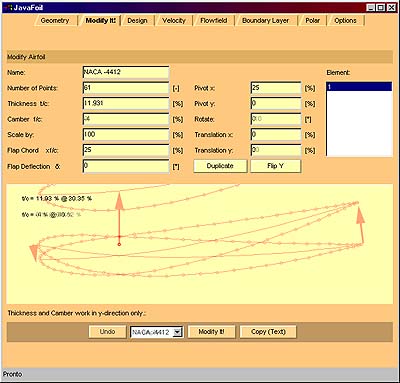Open the Options tab
This screenshot has width=400, height=383.
pyautogui.click(x=345, y=20)
